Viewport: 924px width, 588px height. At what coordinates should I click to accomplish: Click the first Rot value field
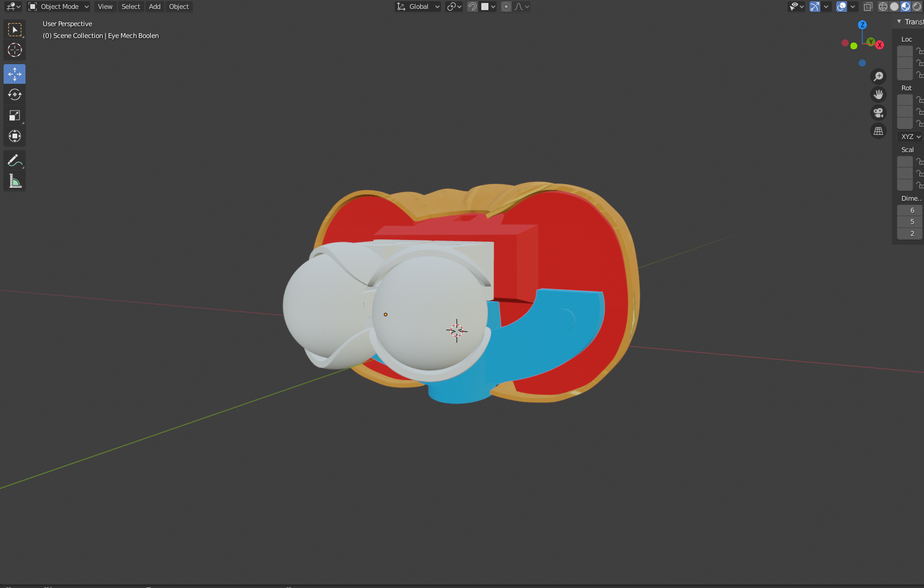[905, 100]
